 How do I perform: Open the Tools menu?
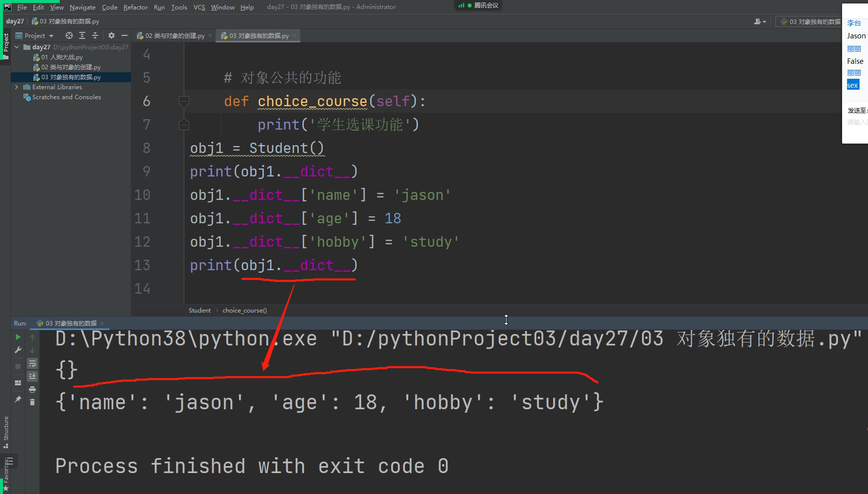click(x=179, y=7)
